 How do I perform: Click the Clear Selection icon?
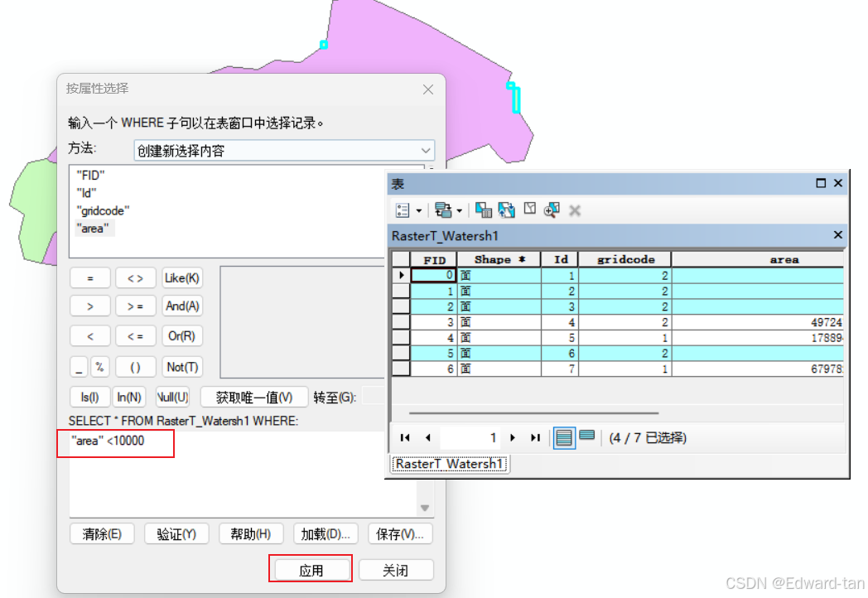[530, 209]
